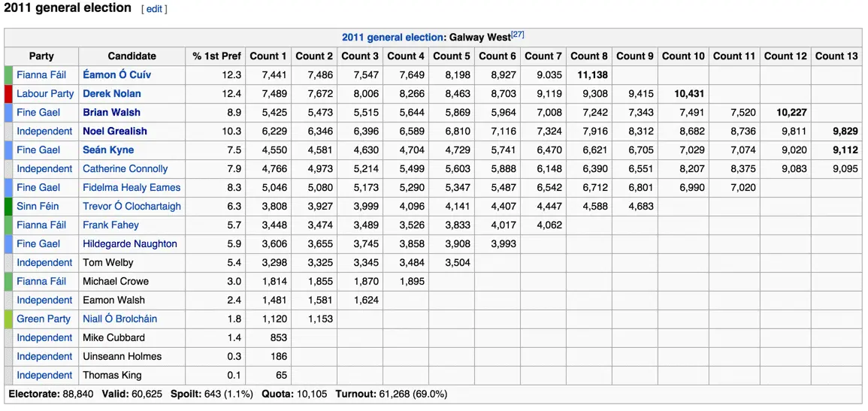Viewport: 868px width, 411px height.
Task: Follow the Noel Grealish link
Action: (116, 131)
